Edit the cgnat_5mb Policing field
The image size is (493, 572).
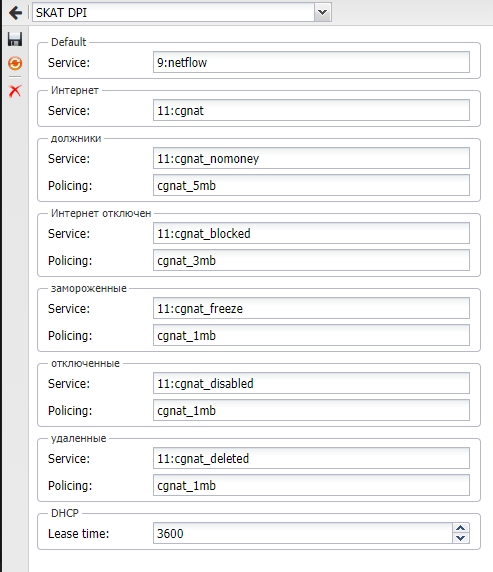(311, 185)
